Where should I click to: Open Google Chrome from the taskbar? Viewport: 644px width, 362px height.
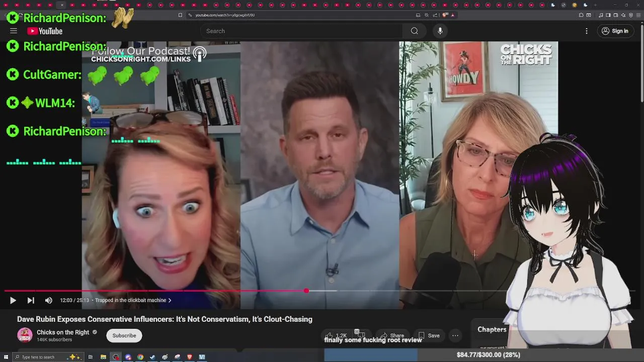(x=140, y=357)
